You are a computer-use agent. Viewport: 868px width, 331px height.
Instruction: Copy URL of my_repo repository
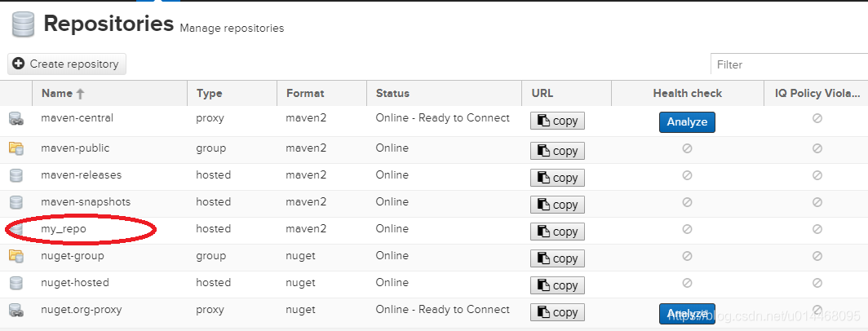[557, 232]
